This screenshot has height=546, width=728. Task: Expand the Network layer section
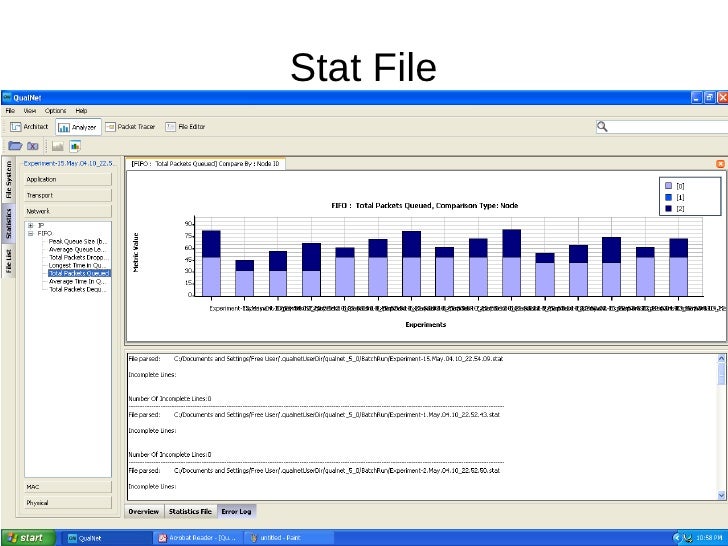(68, 211)
